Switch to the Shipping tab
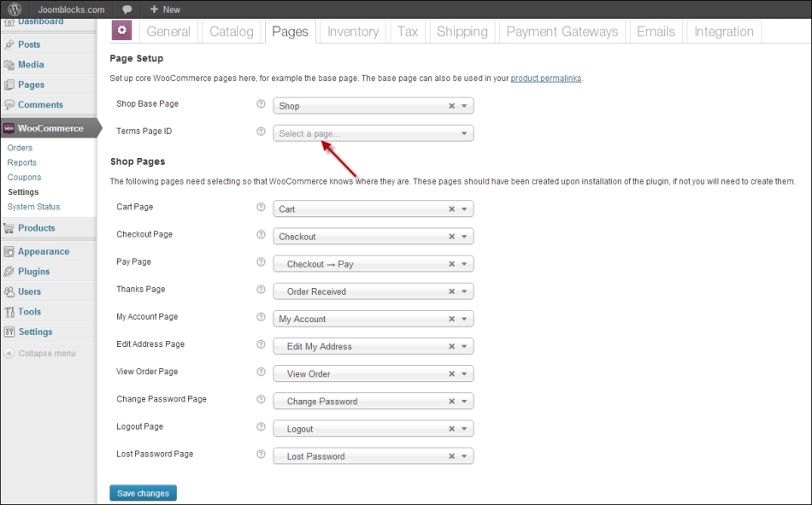This screenshot has height=505, width=812. pos(462,32)
